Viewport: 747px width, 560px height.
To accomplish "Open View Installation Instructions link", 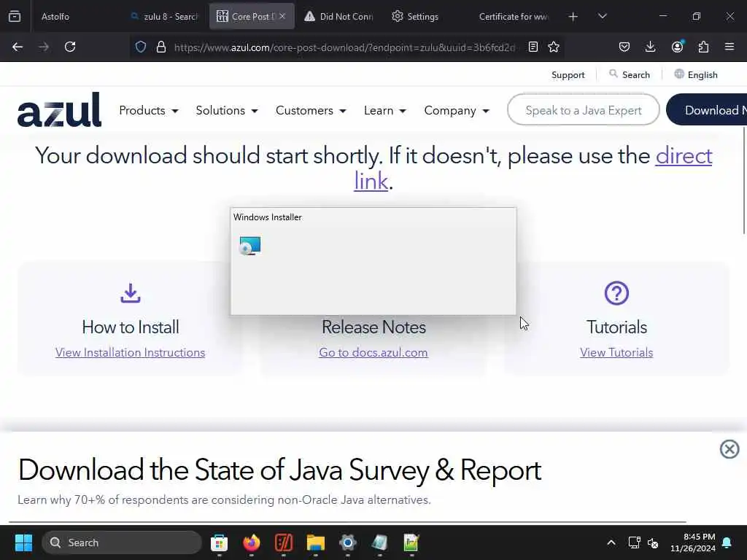I will point(130,352).
